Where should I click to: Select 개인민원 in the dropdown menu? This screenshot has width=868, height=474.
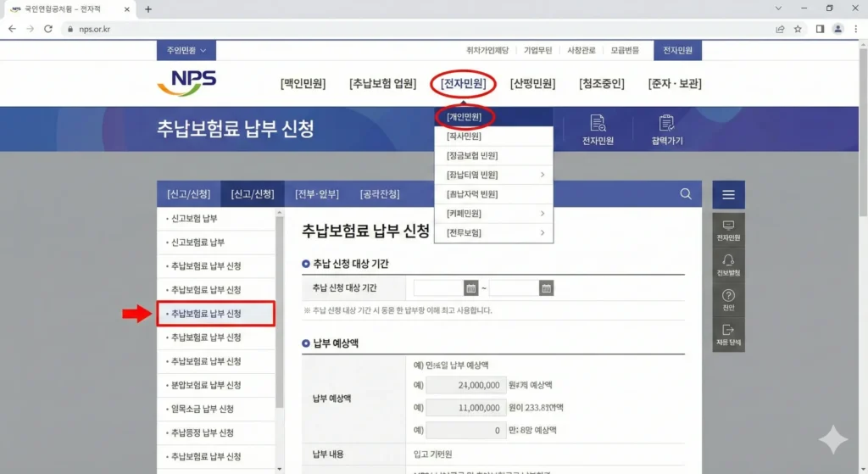pos(464,117)
